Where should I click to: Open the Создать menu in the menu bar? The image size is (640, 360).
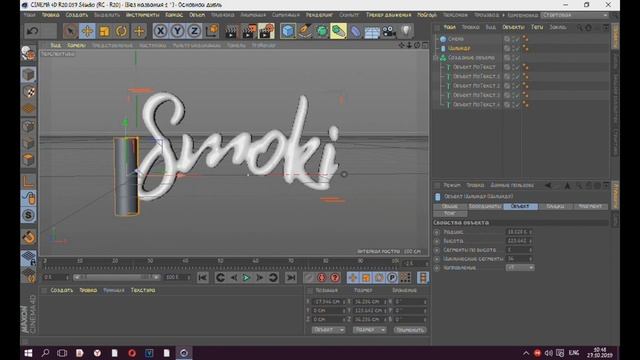tap(76, 15)
